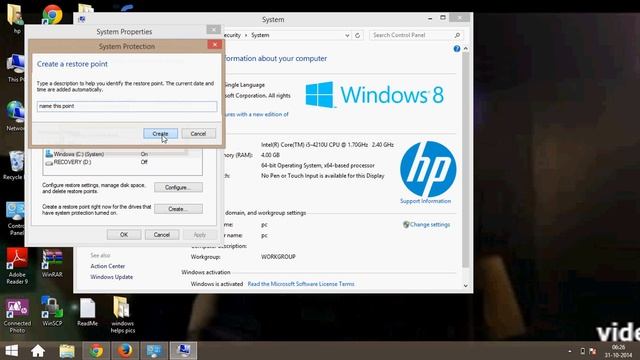Click the Create... button in System Properties
The width and height of the screenshot is (640, 360).
[178, 209]
